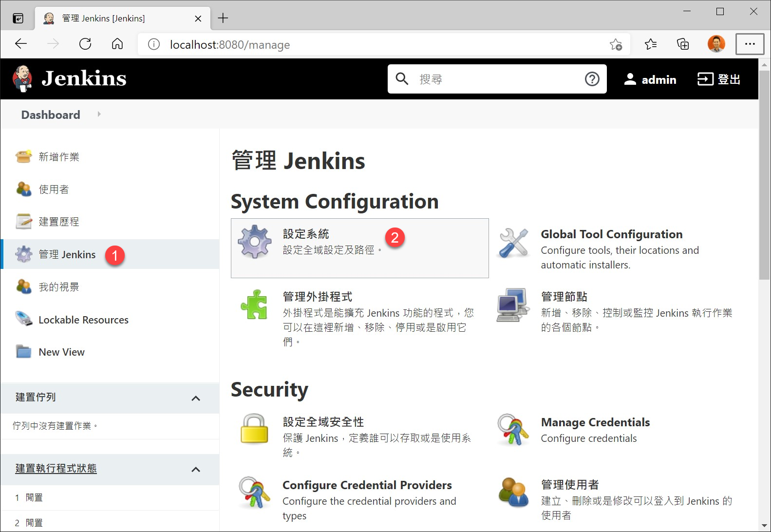Open the 設定系統 configuration link

click(306, 234)
